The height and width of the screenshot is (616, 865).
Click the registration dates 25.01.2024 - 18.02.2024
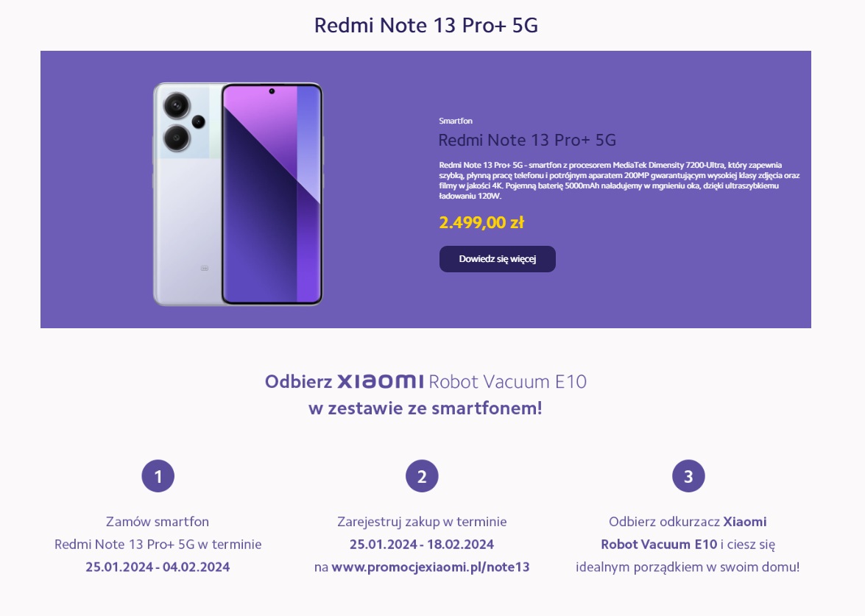pos(422,544)
